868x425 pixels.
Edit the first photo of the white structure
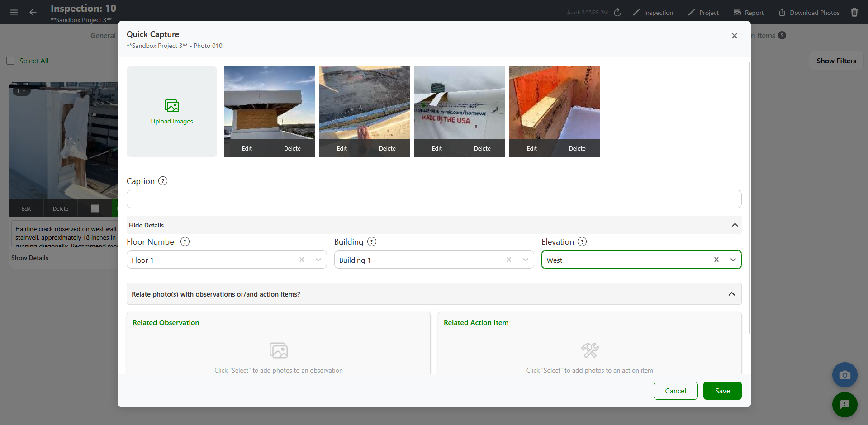247,148
